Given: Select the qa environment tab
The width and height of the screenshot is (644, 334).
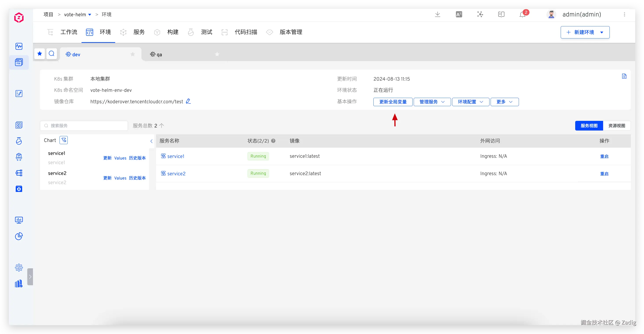Looking at the screenshot, I should (159, 54).
